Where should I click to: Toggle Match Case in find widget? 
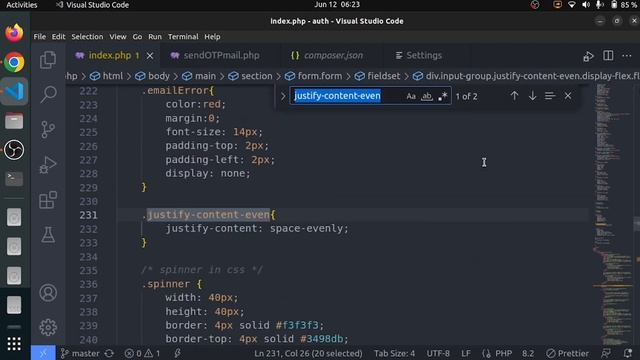coord(411,96)
